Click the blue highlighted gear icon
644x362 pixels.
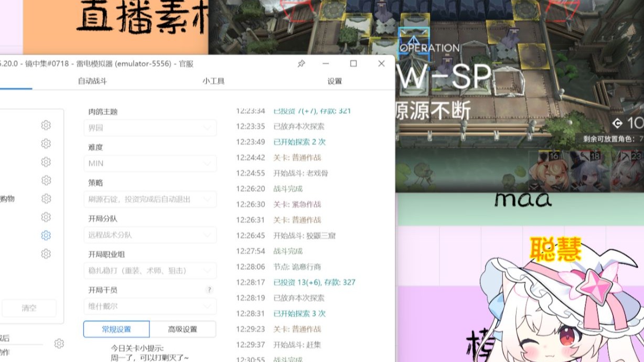tap(46, 236)
